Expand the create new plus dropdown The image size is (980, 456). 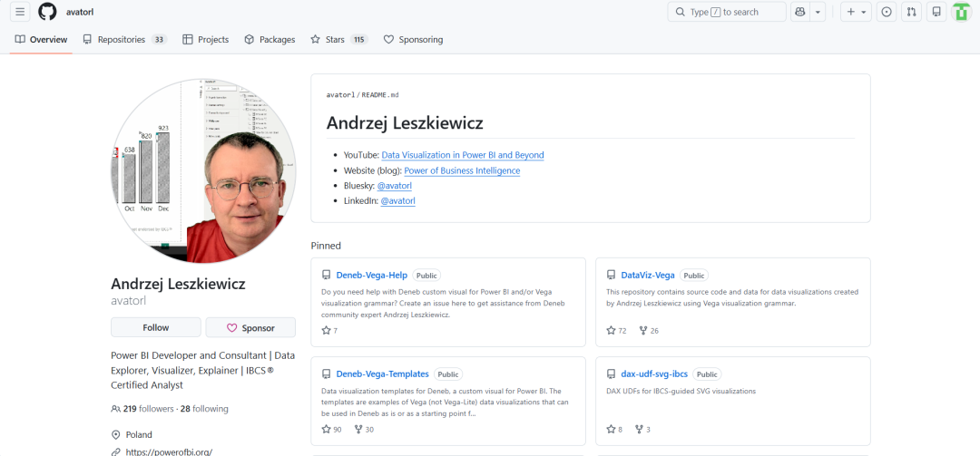tap(855, 12)
